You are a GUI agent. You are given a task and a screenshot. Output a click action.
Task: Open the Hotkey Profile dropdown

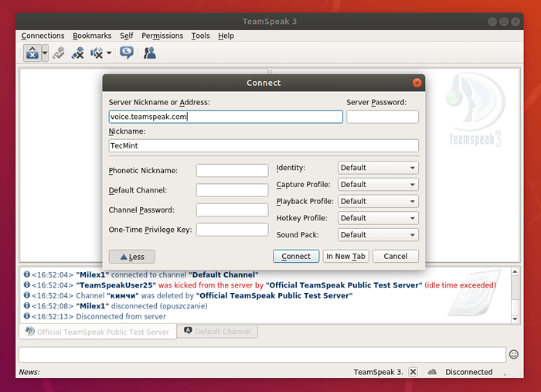[378, 218]
